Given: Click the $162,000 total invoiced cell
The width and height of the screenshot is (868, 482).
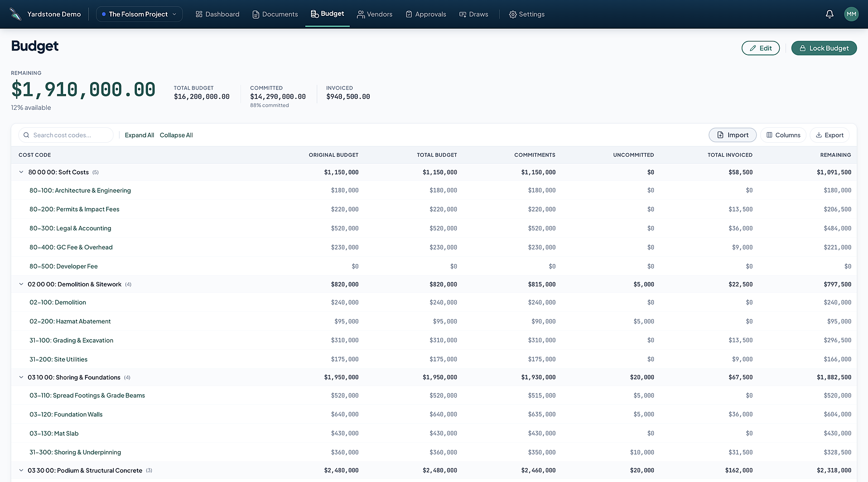Looking at the screenshot, I should click(739, 470).
